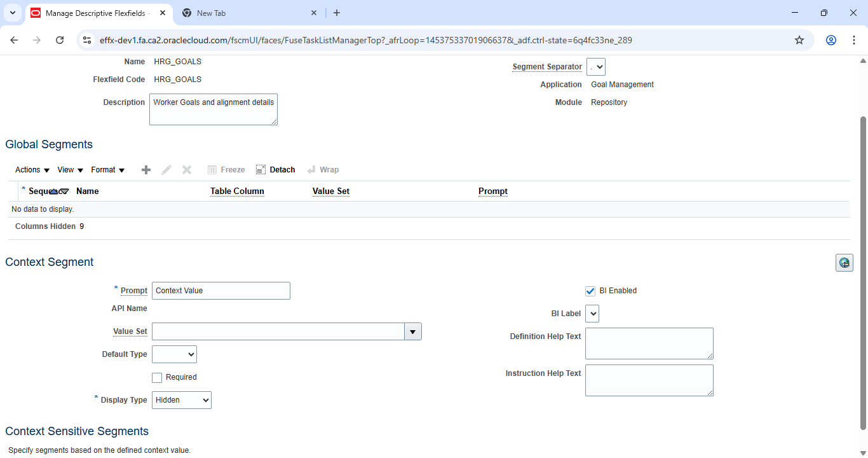Click the Prompt column header

click(493, 191)
